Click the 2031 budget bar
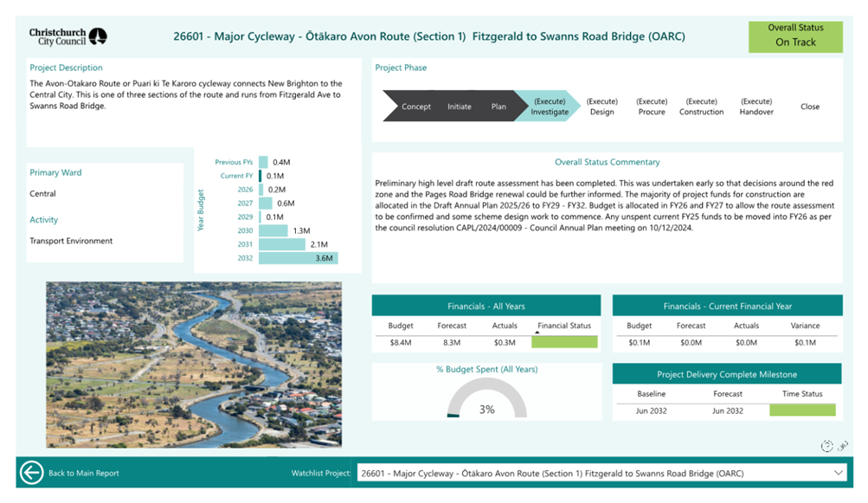The width and height of the screenshot is (868, 503). (282, 244)
